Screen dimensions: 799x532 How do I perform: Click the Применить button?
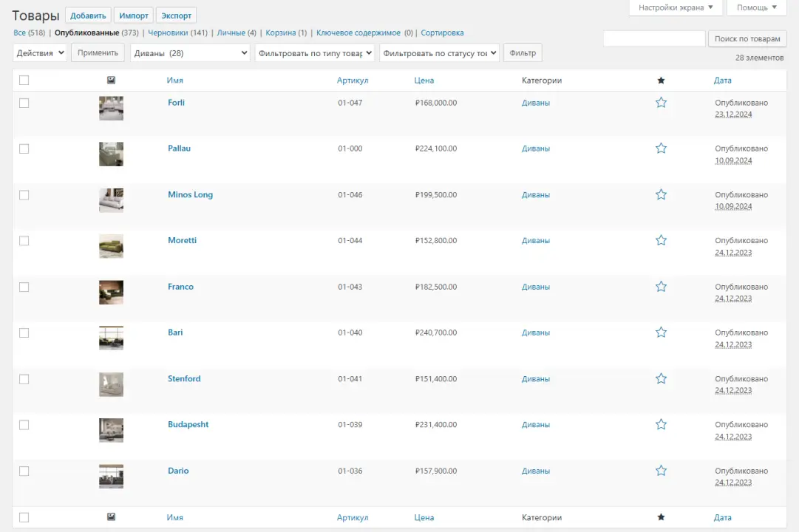(98, 53)
